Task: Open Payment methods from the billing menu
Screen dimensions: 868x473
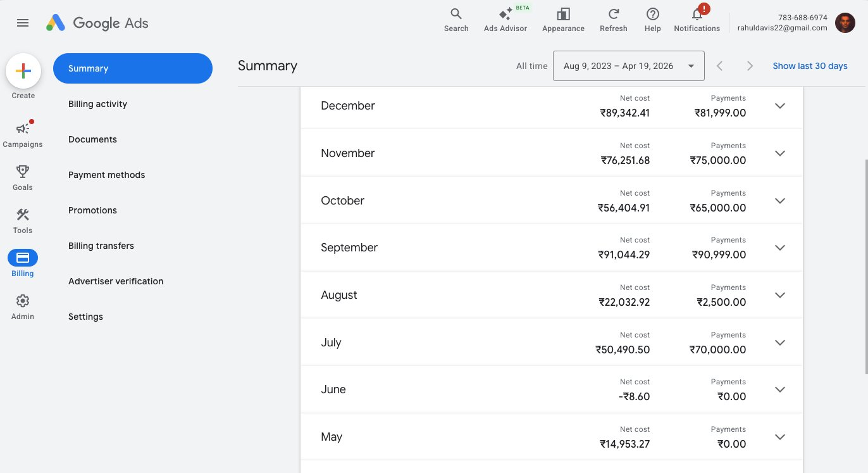Action: [x=106, y=175]
